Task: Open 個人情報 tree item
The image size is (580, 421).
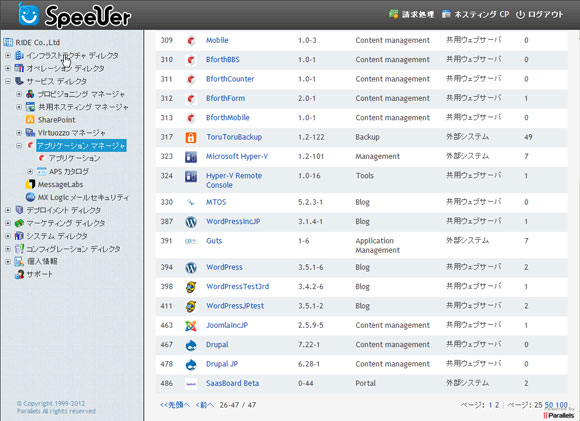Action: (42, 261)
